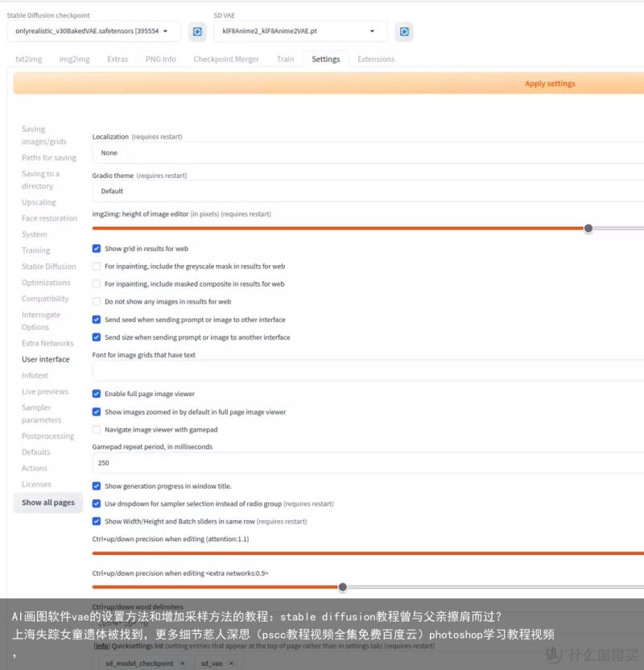Screen dimensions: 644x670
Task: Open the Localization dropdown showing None
Action: coord(368,153)
